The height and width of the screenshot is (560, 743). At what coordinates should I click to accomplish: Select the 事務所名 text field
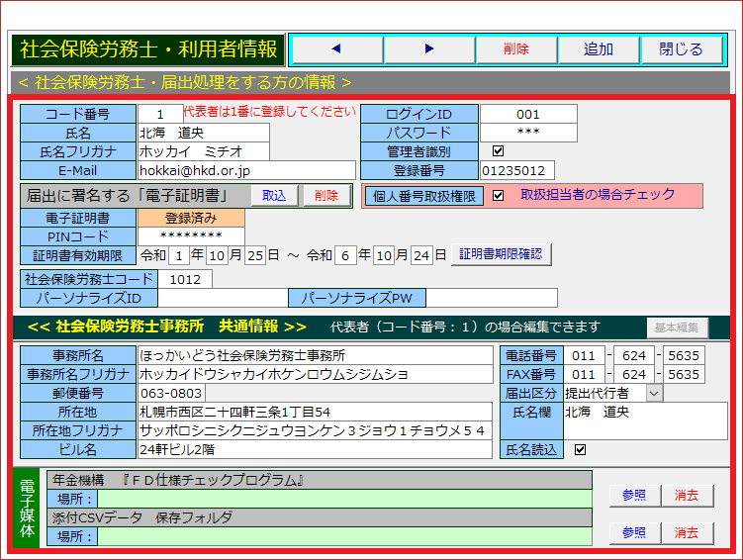click(x=314, y=355)
